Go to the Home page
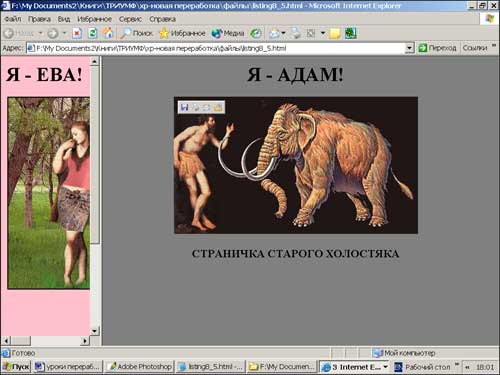This screenshot has height=375, width=500. (x=108, y=33)
